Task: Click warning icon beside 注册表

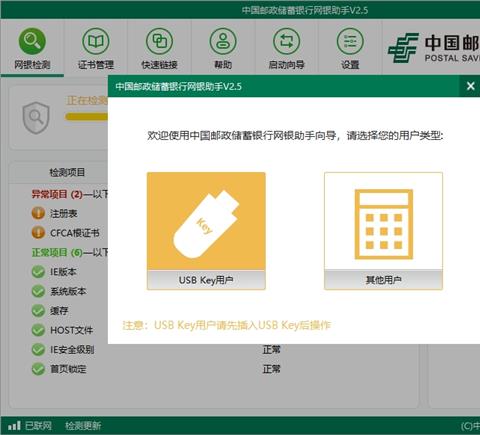Action: coord(38,213)
